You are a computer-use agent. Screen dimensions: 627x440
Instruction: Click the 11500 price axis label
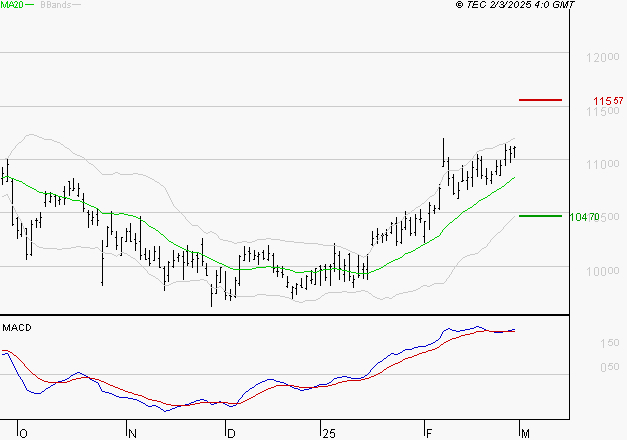(603, 112)
